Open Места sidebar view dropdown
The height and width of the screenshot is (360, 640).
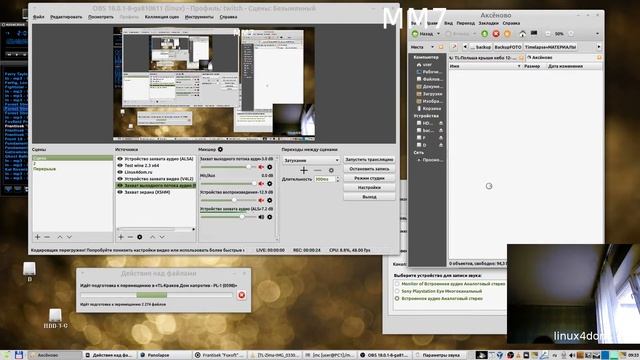(x=433, y=47)
